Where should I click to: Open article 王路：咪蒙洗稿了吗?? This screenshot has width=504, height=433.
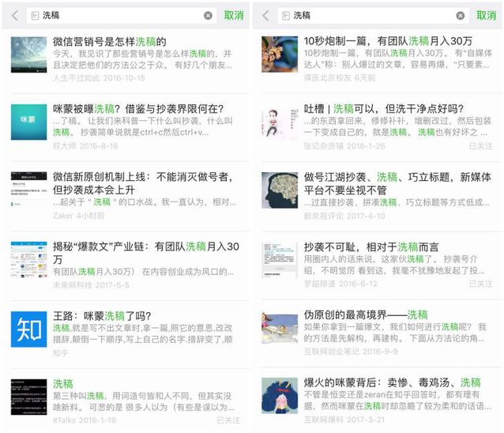click(x=102, y=316)
